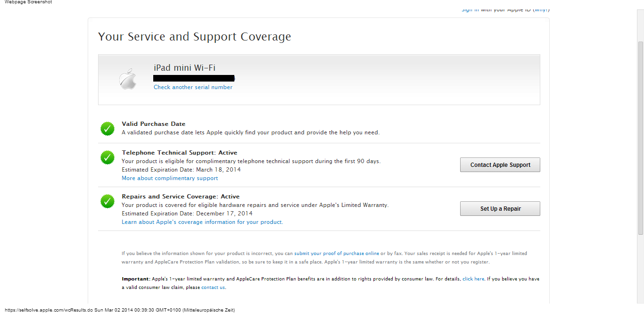Click the December 17, 2014 expiration date text
The height and width of the screenshot is (313, 644).
tap(224, 214)
